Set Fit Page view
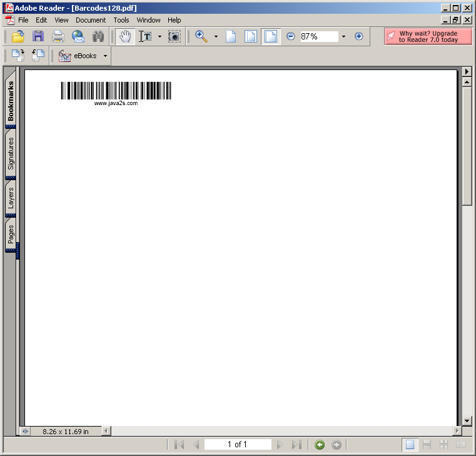 pyautogui.click(x=251, y=36)
